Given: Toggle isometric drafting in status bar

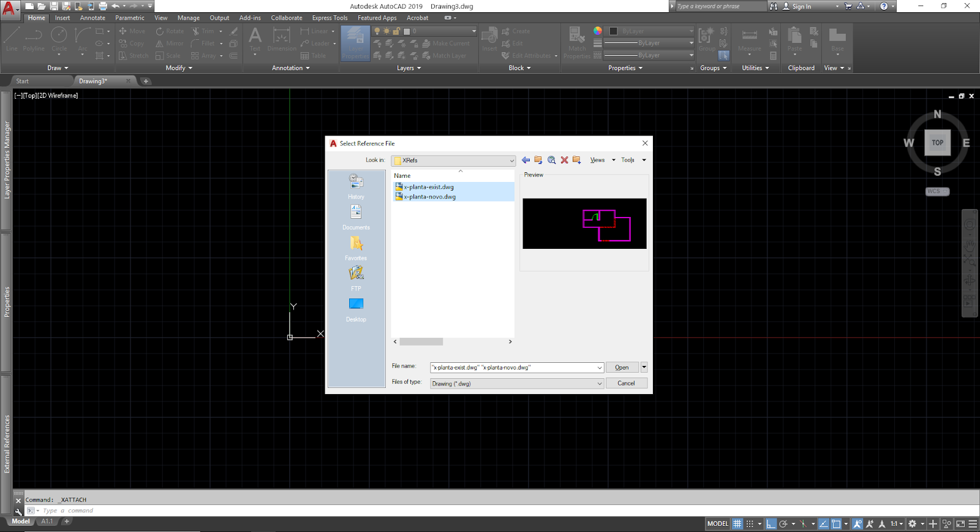Looking at the screenshot, I should coord(803,524).
